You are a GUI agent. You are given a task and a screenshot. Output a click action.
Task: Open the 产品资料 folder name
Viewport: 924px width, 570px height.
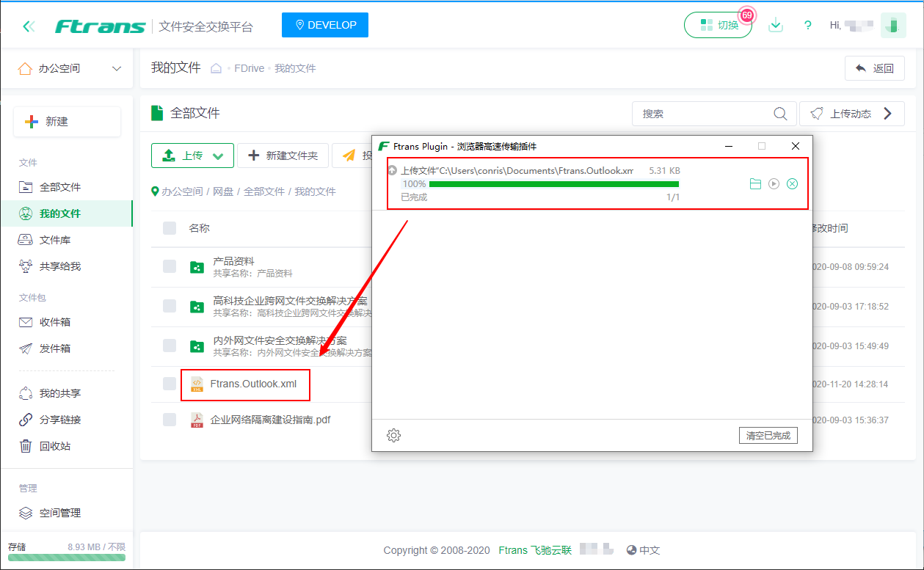[x=233, y=261]
